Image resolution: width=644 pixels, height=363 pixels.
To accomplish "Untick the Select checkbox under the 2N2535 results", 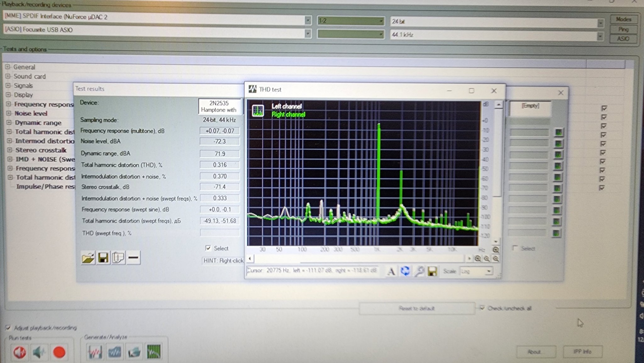I will point(208,248).
